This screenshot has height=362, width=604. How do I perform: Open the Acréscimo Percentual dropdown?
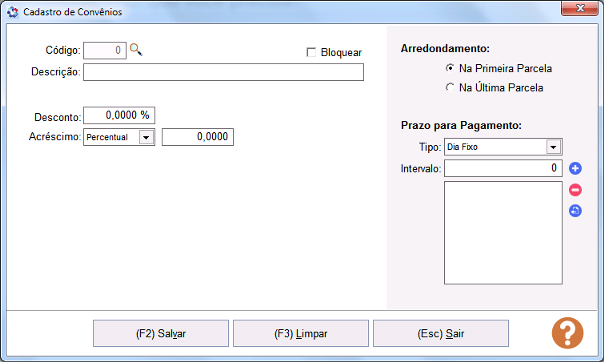click(146, 137)
